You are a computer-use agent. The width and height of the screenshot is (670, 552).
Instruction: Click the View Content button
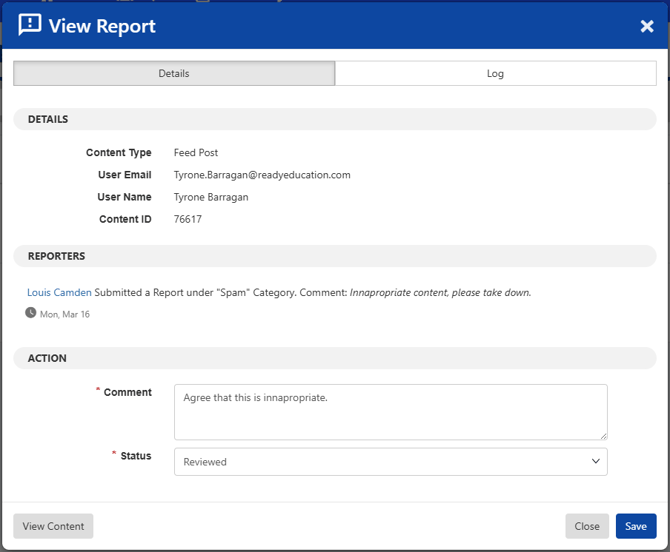53,526
